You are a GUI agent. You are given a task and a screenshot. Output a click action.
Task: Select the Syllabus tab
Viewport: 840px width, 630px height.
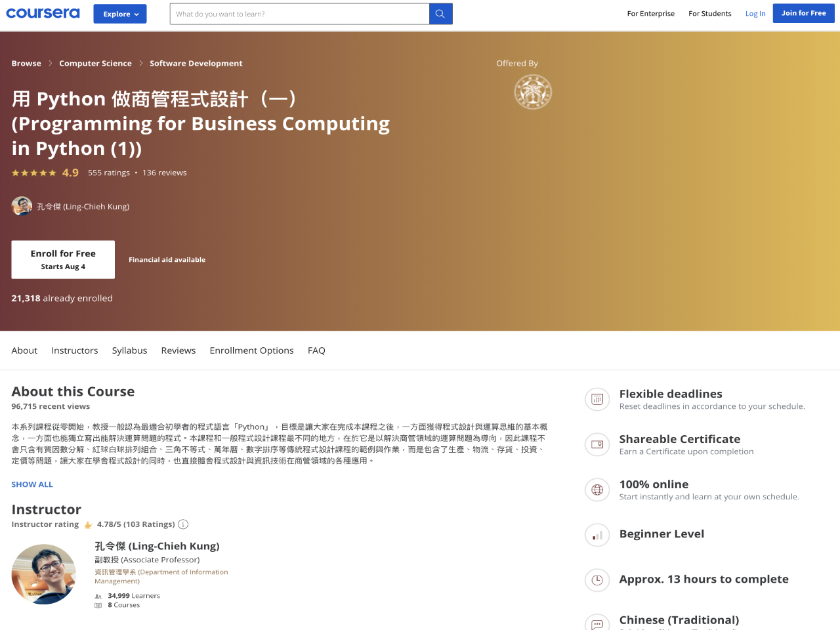pyautogui.click(x=129, y=350)
